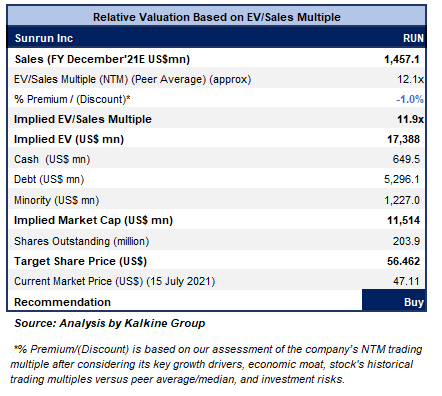Image resolution: width=442 pixels, height=396 pixels.
Task: Select the Current Market Price 47.11
Action: pos(406,281)
